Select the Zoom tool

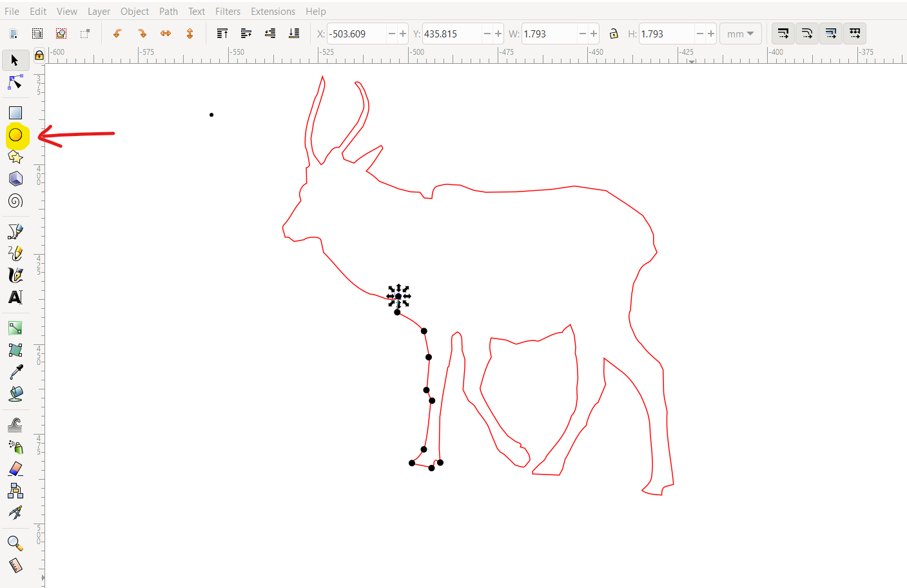[x=14, y=544]
